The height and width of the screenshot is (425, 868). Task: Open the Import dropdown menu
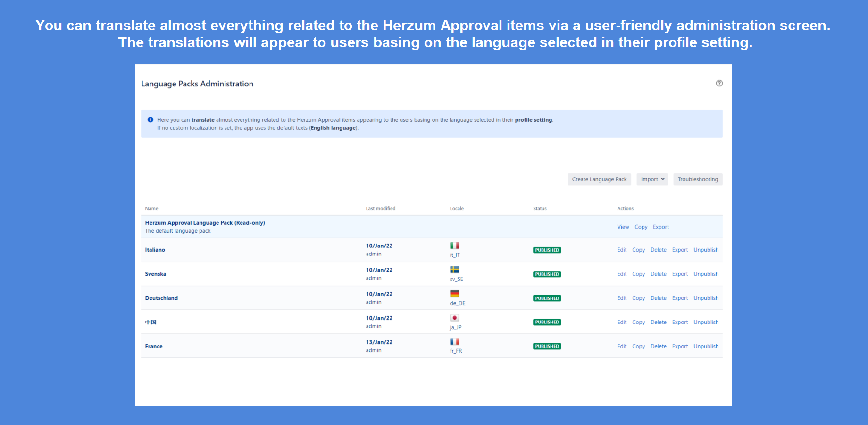point(652,179)
